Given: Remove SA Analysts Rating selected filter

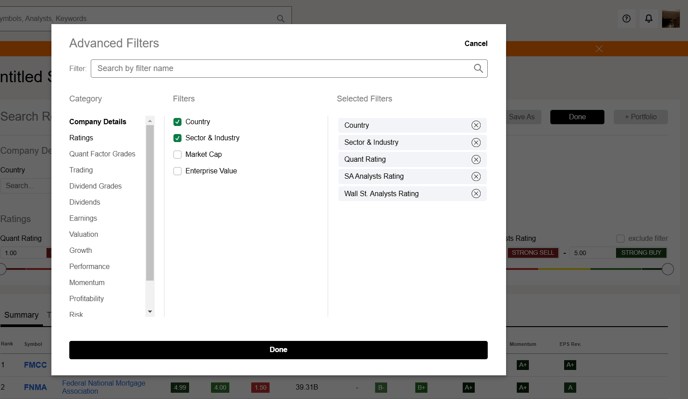Looking at the screenshot, I should pos(476,176).
